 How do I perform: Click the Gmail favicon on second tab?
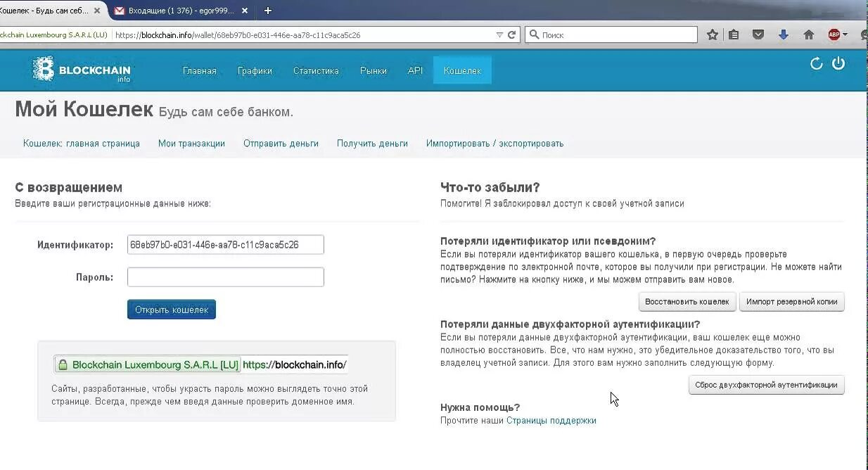[120, 11]
